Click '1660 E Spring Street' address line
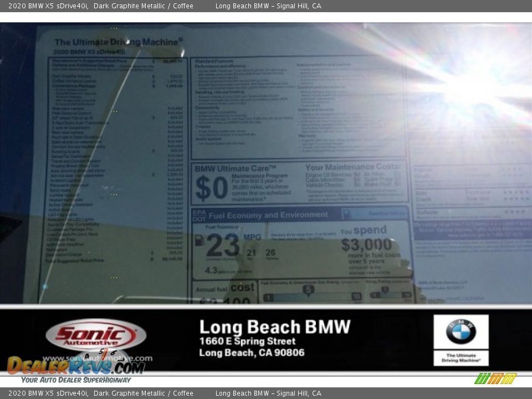 247,341
